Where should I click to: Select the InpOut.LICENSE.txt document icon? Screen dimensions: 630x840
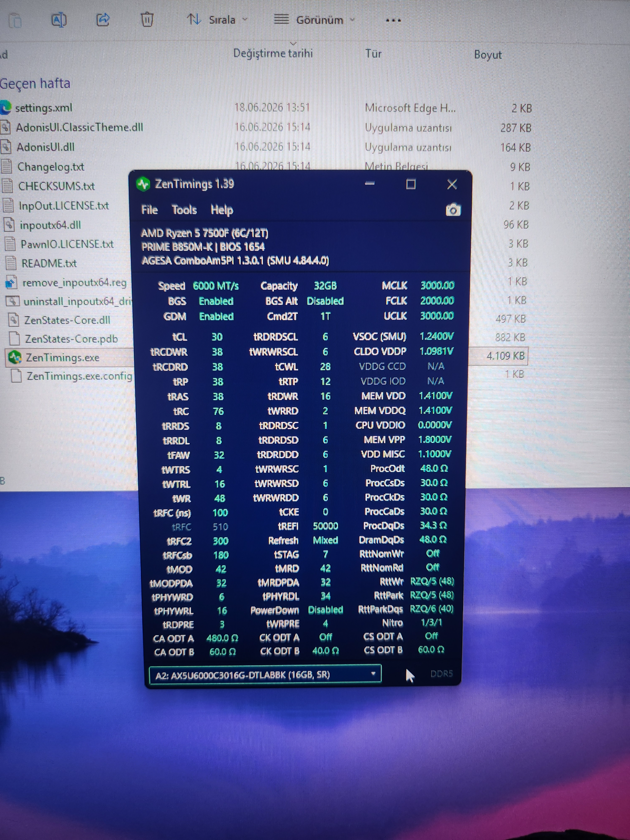point(9,205)
